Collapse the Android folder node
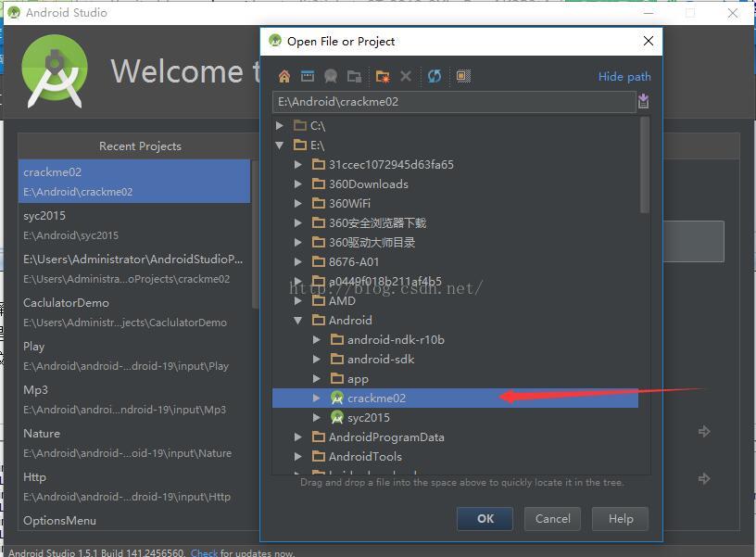Image resolution: width=756 pixels, height=557 pixels. click(298, 321)
